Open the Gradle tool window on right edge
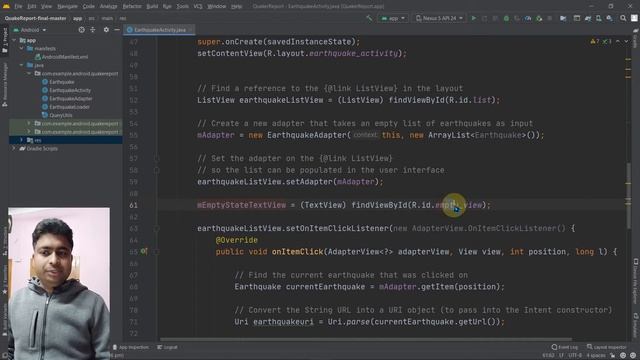The height and width of the screenshot is (360, 640). tap(636, 39)
